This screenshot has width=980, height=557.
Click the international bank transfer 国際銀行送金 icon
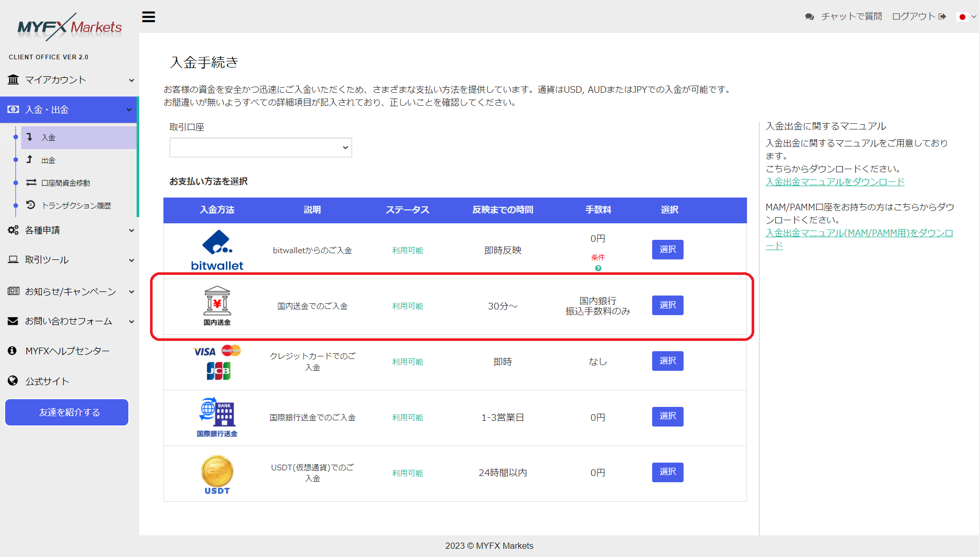217,417
